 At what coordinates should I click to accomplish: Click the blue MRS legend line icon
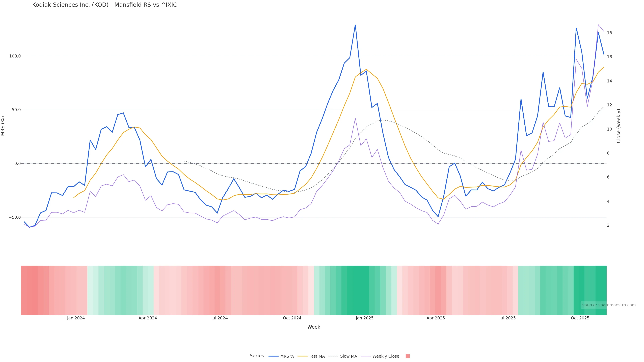pos(274,356)
